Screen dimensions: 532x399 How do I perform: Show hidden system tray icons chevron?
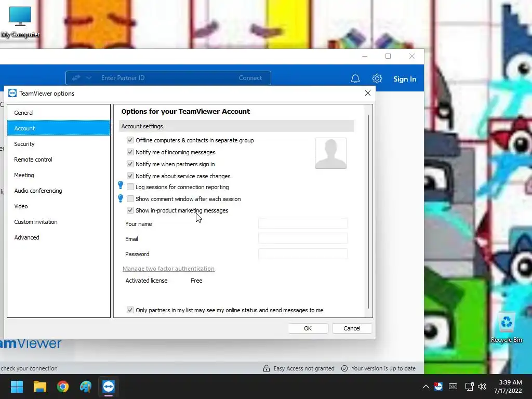point(426,387)
